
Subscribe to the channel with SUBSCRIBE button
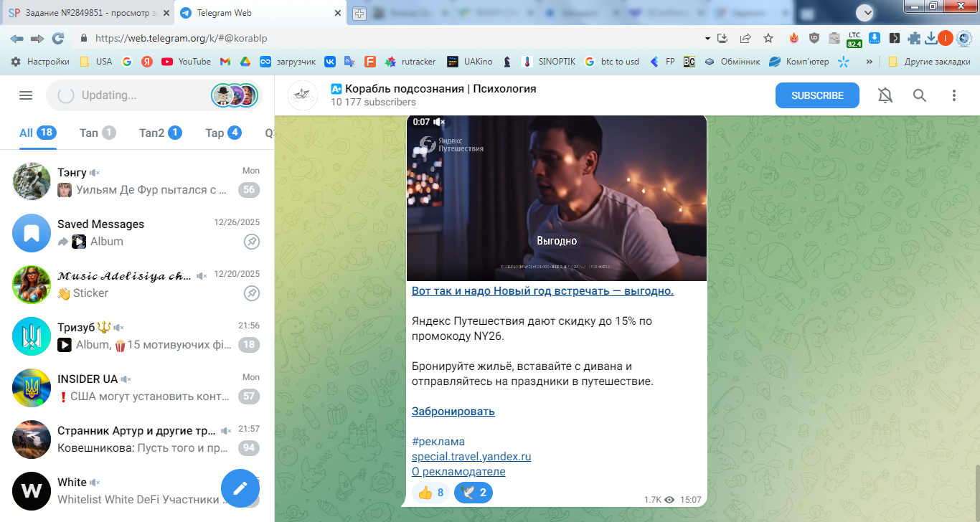coord(817,95)
